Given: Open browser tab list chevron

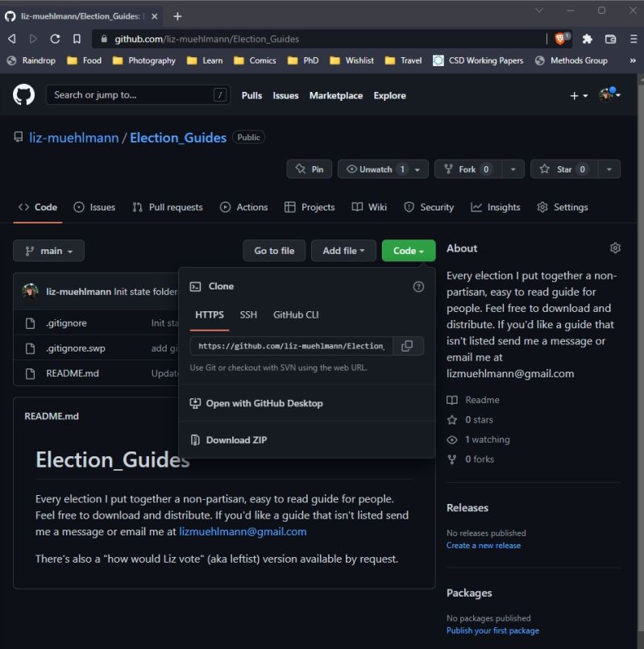Looking at the screenshot, I should tap(539, 10).
